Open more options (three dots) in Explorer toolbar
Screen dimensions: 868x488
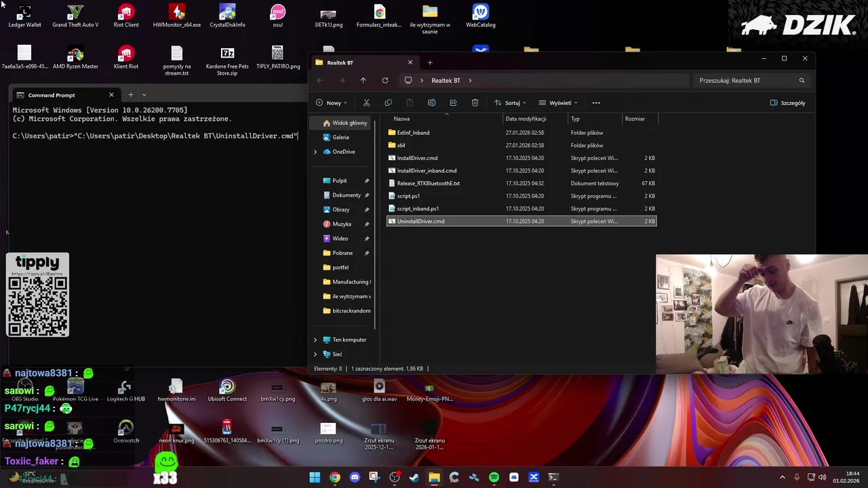click(596, 103)
